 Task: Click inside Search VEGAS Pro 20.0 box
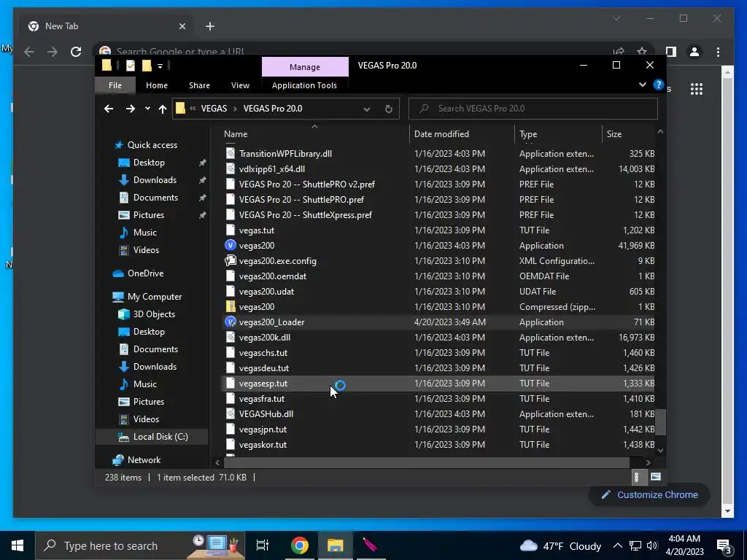tap(533, 109)
